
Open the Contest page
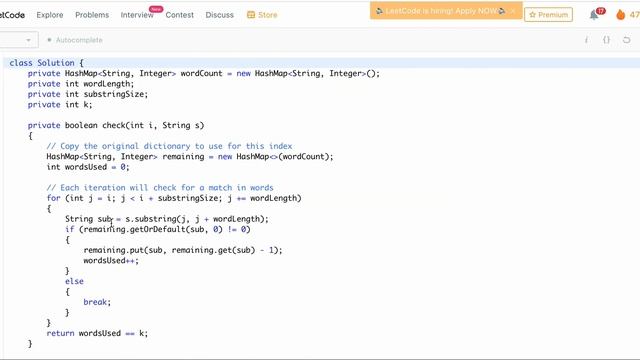tap(180, 15)
